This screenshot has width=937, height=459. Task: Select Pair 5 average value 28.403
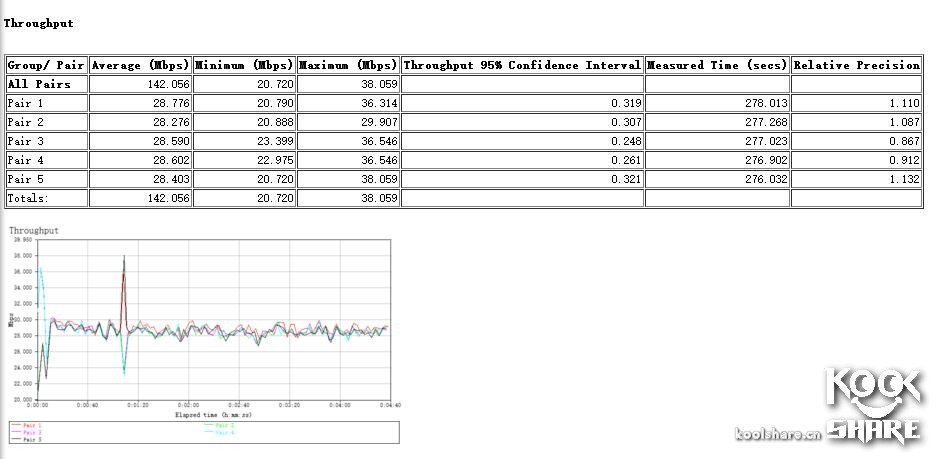coord(172,179)
